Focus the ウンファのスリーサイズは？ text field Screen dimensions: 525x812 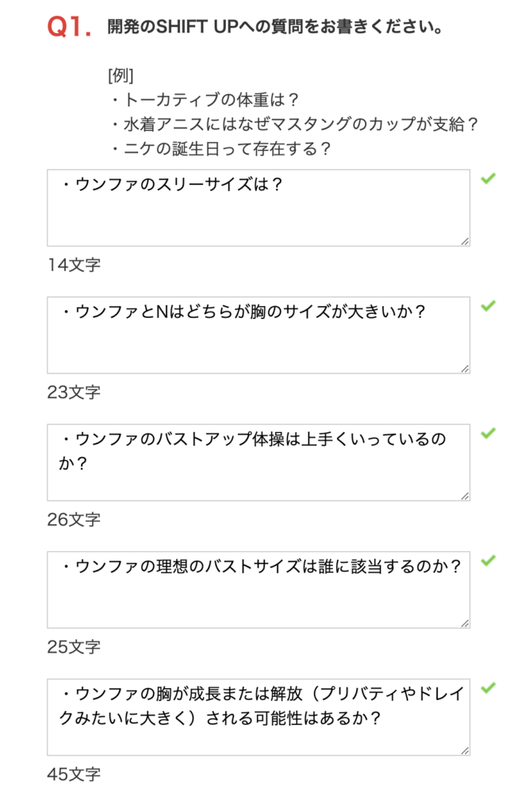(259, 208)
